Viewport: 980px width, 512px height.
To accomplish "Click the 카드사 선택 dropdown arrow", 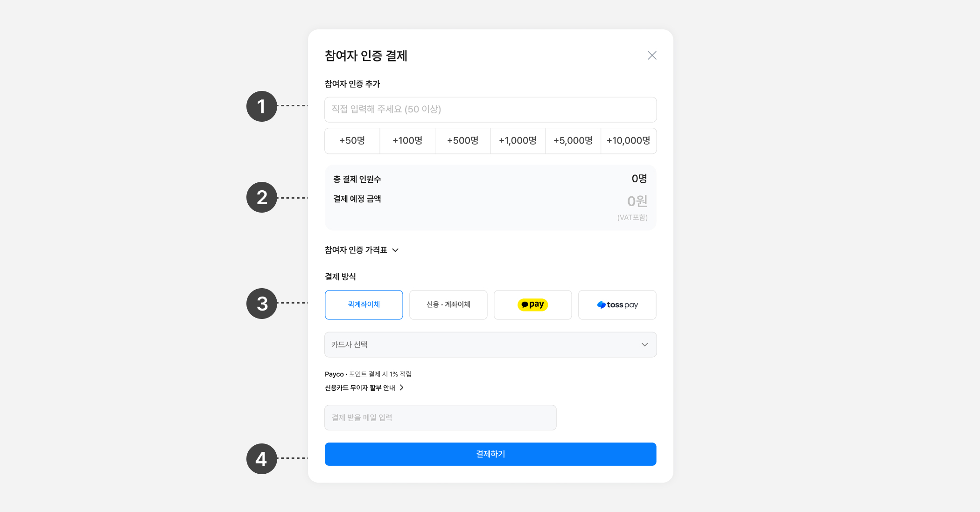I will (644, 345).
